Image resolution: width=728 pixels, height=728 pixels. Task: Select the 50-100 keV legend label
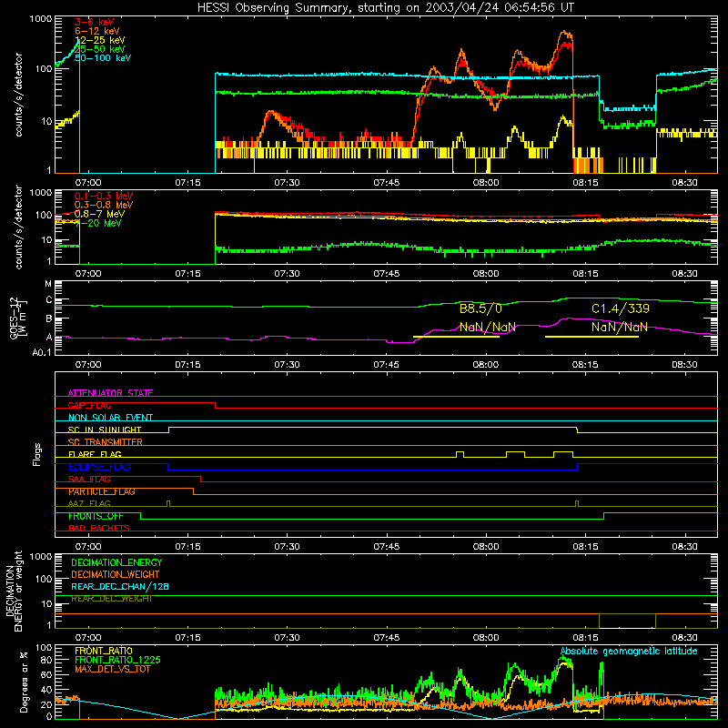coord(103,58)
